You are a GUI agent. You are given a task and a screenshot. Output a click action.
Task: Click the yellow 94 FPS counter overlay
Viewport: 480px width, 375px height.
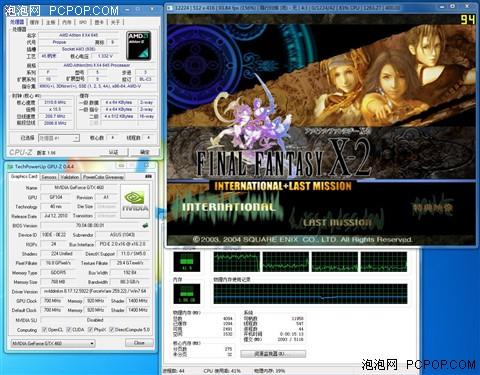point(467,19)
